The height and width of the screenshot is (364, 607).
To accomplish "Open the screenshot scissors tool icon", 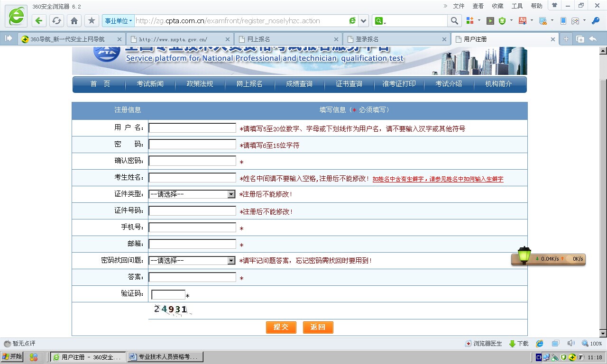I will pos(543,21).
